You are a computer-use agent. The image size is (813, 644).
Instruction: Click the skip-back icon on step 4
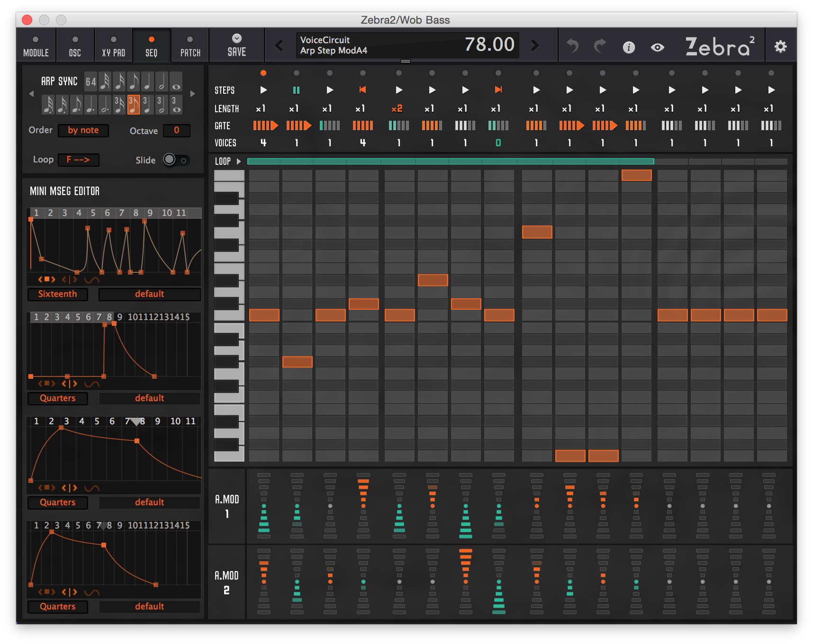[362, 90]
